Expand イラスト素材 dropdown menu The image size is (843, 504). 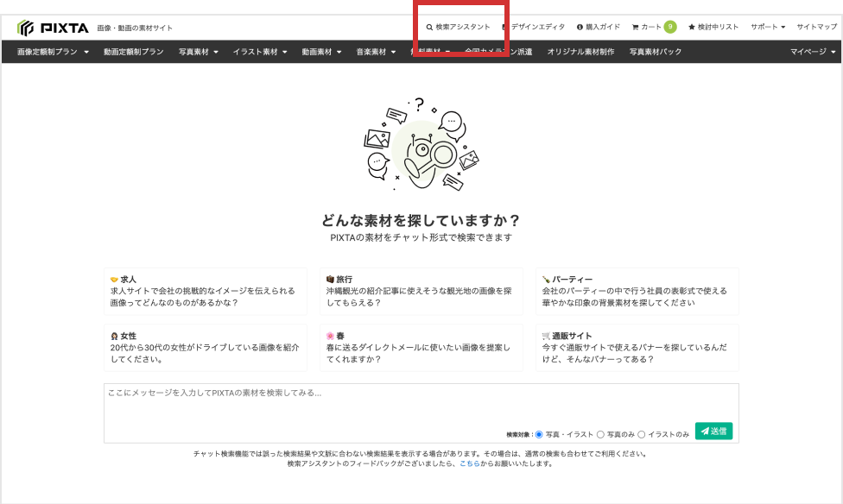click(260, 52)
